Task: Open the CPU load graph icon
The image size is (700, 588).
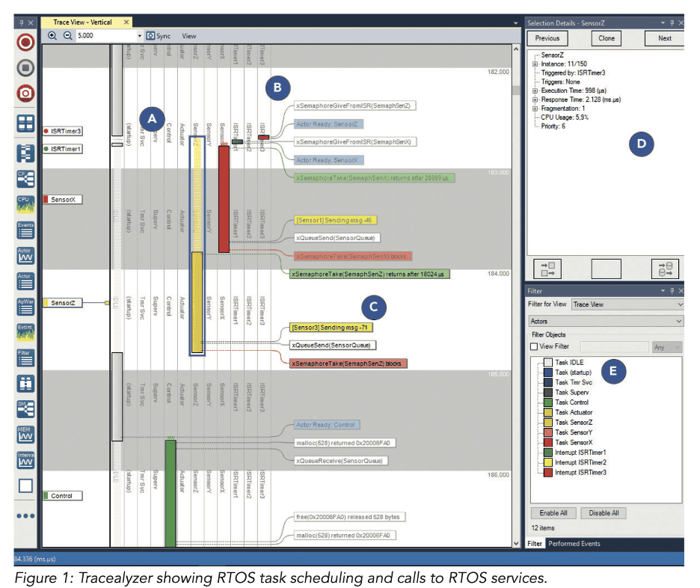Action: (25, 204)
